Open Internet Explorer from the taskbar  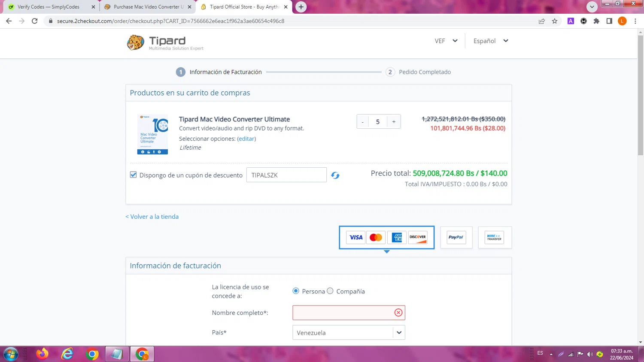pyautogui.click(x=67, y=354)
